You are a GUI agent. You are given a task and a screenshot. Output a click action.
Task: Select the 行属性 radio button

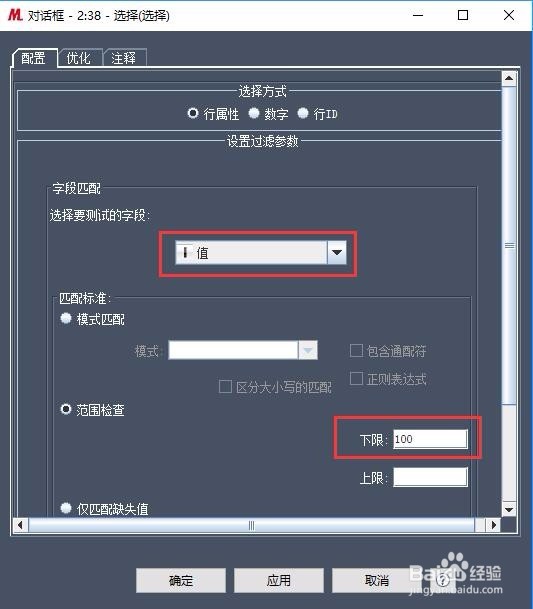coord(193,113)
